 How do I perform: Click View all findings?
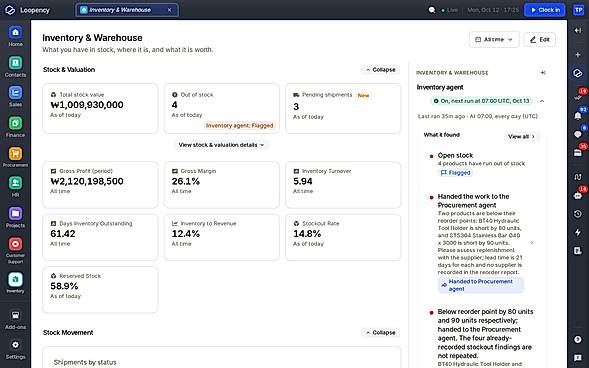[521, 137]
